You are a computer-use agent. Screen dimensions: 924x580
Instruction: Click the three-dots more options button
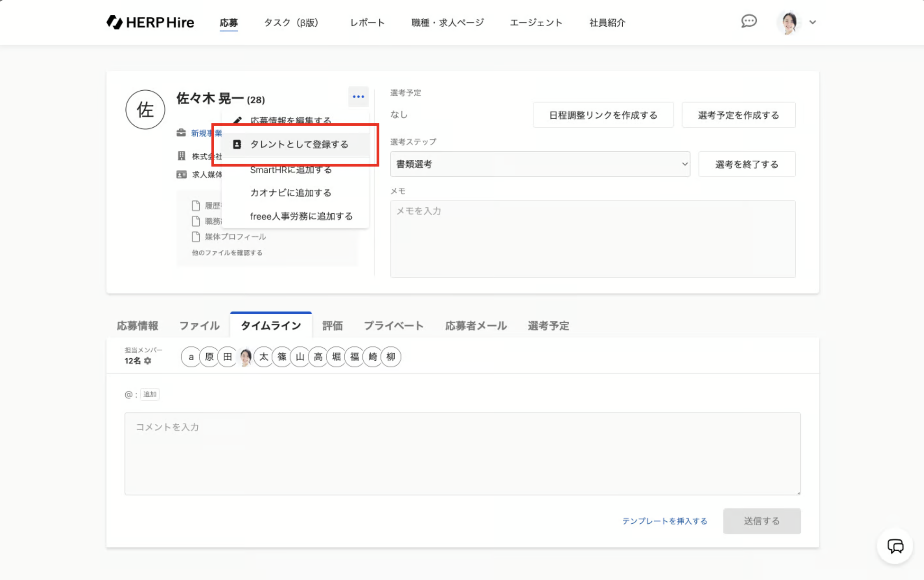tap(358, 97)
